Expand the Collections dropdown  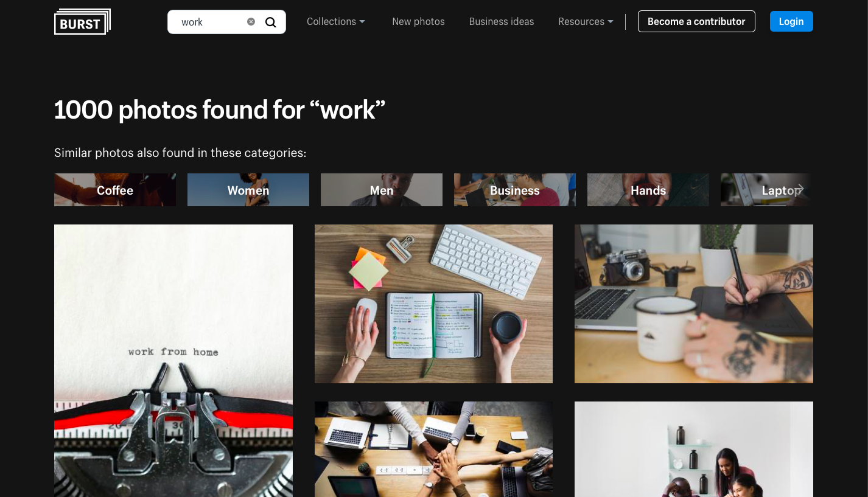tap(336, 21)
